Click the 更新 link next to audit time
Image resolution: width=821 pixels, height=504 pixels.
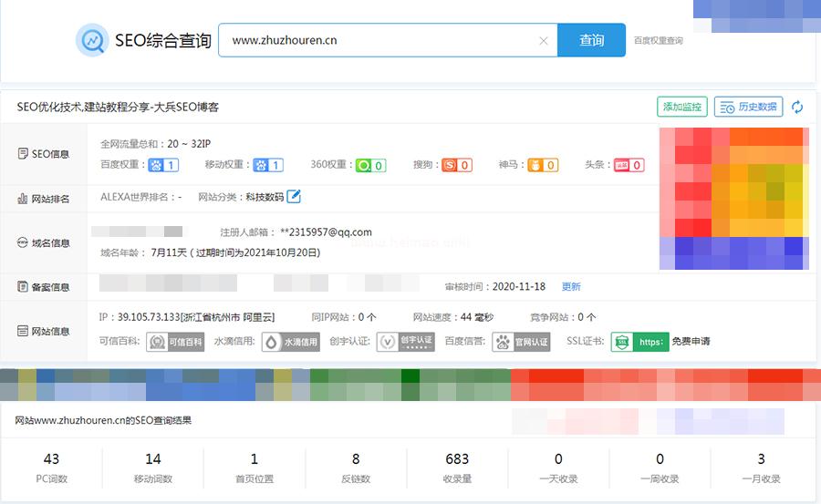[571, 286]
